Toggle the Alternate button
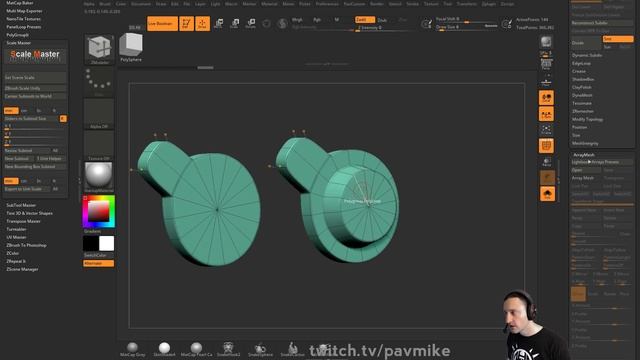Viewport: 640px width, 360px height. coord(98,264)
